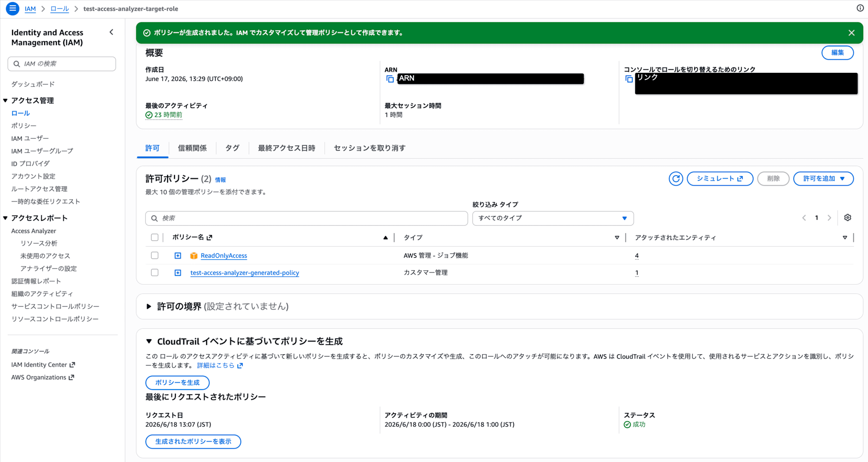Switch to the Trust relationships tab

pos(192,148)
